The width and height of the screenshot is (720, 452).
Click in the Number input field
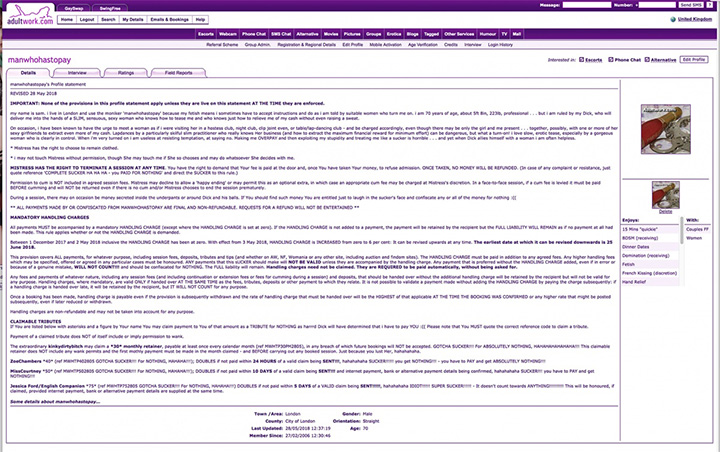(658, 5)
